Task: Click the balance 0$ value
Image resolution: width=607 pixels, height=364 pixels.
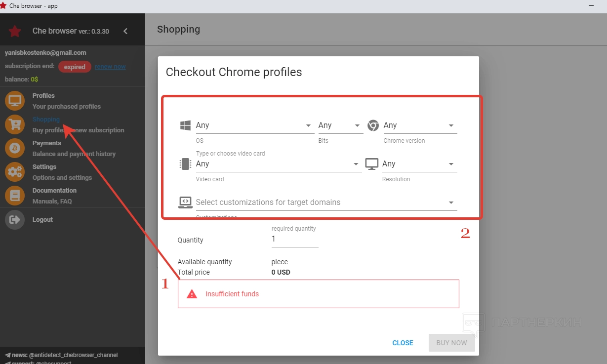Action: pyautogui.click(x=34, y=79)
